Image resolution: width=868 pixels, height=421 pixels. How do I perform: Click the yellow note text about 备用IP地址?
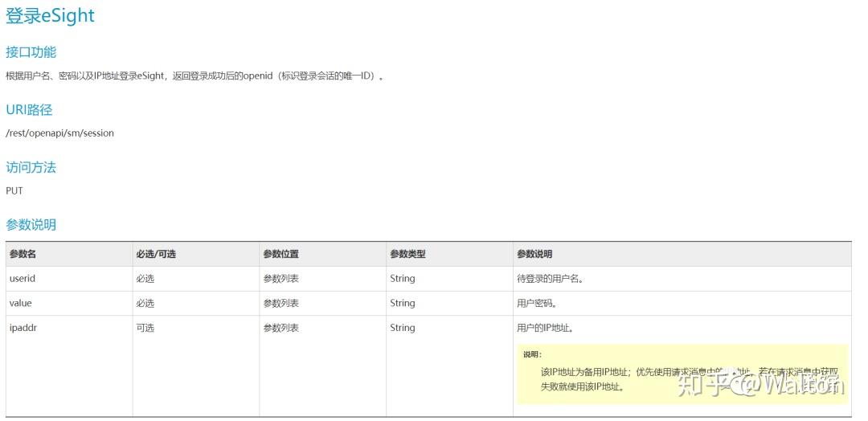click(690, 379)
